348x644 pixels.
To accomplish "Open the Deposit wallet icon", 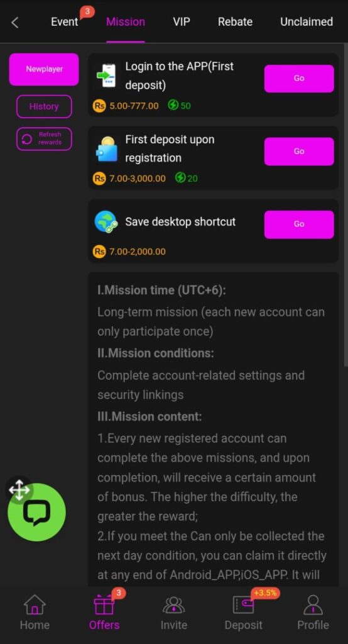I will tap(243, 604).
